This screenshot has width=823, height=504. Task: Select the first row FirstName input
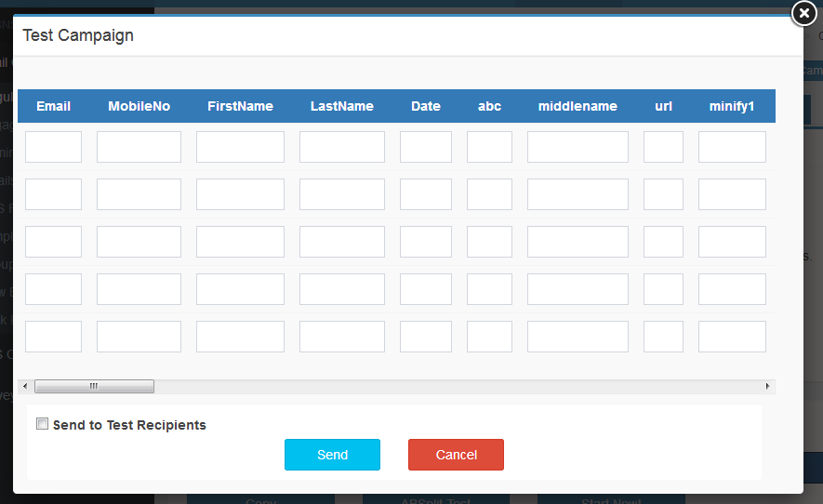pos(240,147)
